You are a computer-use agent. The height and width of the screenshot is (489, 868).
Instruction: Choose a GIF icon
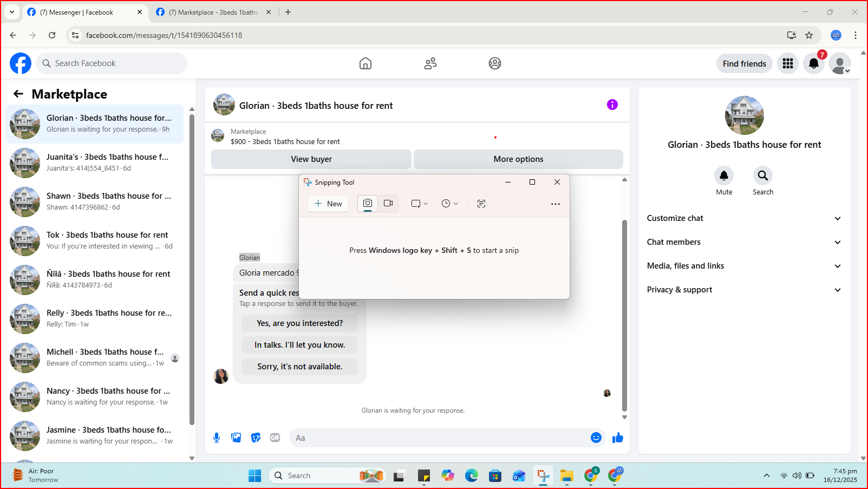pos(275,438)
